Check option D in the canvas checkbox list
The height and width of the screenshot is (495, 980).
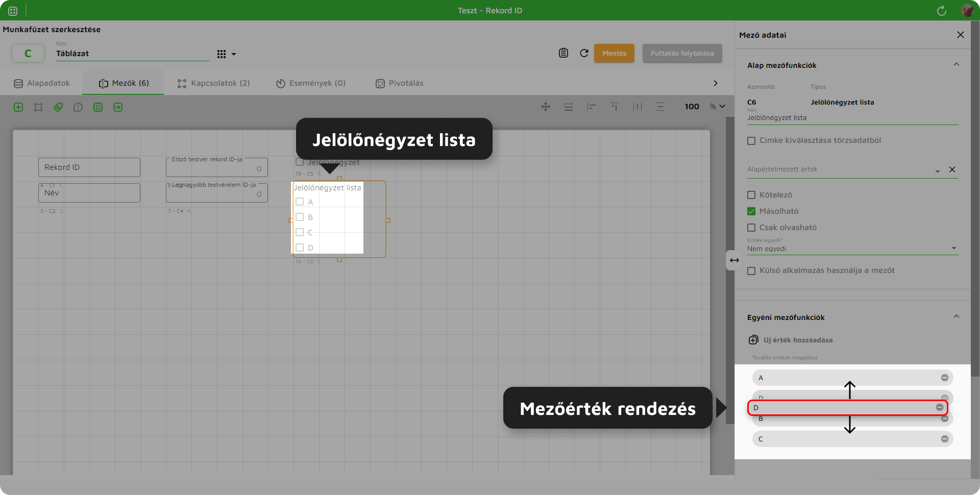pyautogui.click(x=300, y=247)
